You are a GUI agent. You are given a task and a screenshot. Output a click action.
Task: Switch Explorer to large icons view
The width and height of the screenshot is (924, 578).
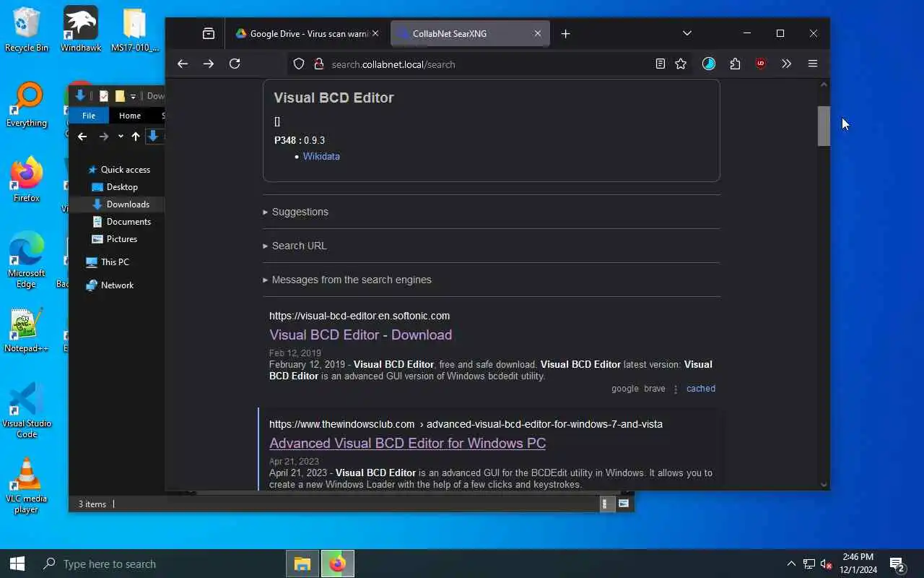(624, 504)
